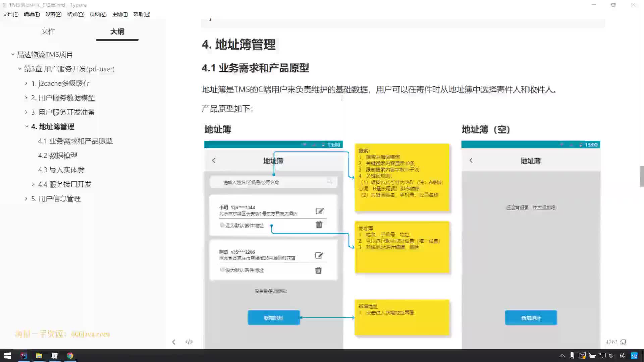
Task: Open the 主题(T) menu
Action: click(120, 14)
